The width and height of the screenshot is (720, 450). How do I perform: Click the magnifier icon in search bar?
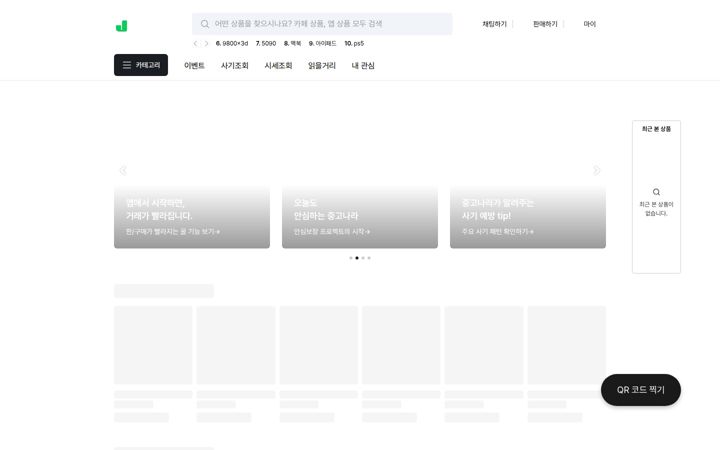(x=205, y=24)
